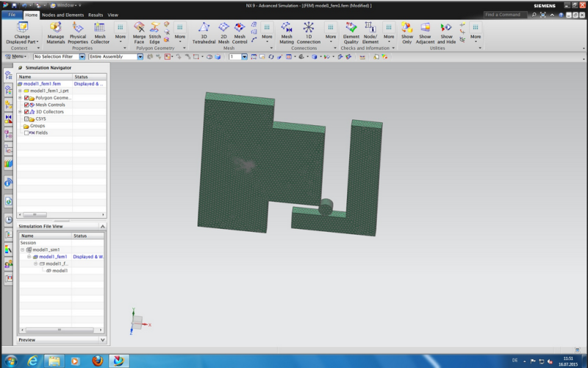Switch to the View tab
This screenshot has width=588, height=368.
(113, 15)
